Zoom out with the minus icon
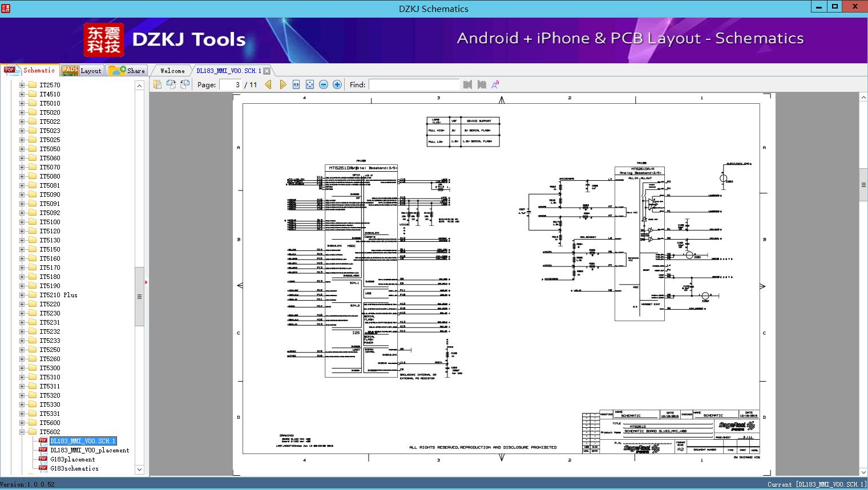This screenshot has height=490, width=868. tap(324, 84)
